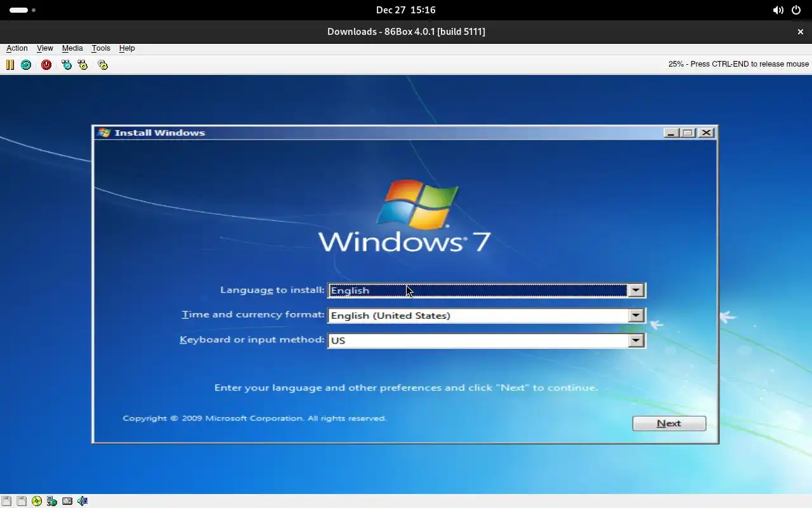Click the Copyright 2009 Microsoft Corporation text
Viewport: 812px width, 508px height.
[254, 418]
